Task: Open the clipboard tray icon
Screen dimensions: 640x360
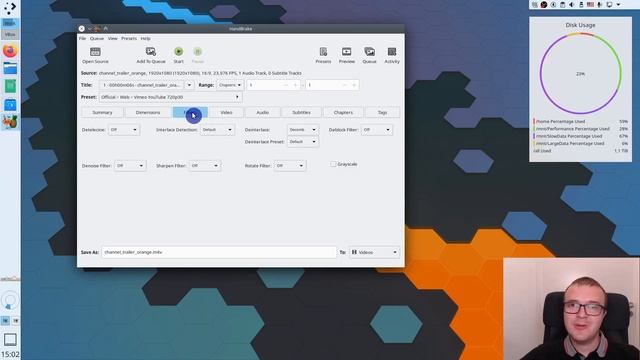Action: click(562, 4)
